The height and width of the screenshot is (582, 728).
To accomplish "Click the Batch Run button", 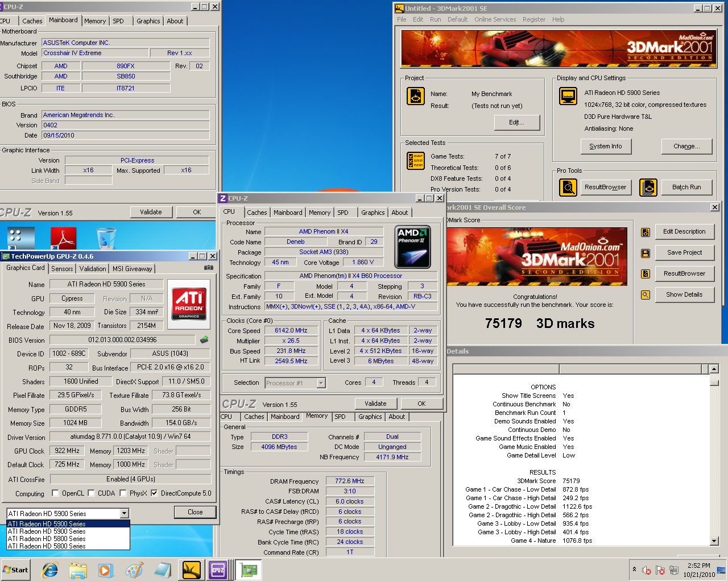I will pos(686,187).
